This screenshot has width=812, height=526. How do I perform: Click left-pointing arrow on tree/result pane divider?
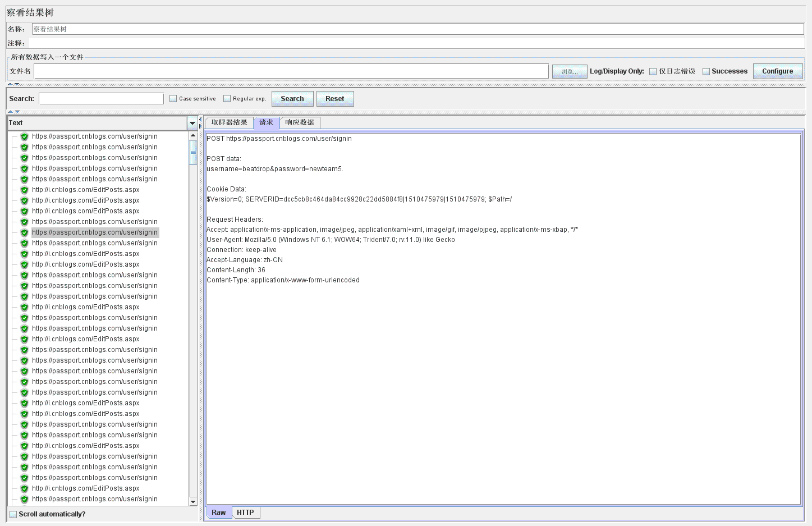[200, 119]
